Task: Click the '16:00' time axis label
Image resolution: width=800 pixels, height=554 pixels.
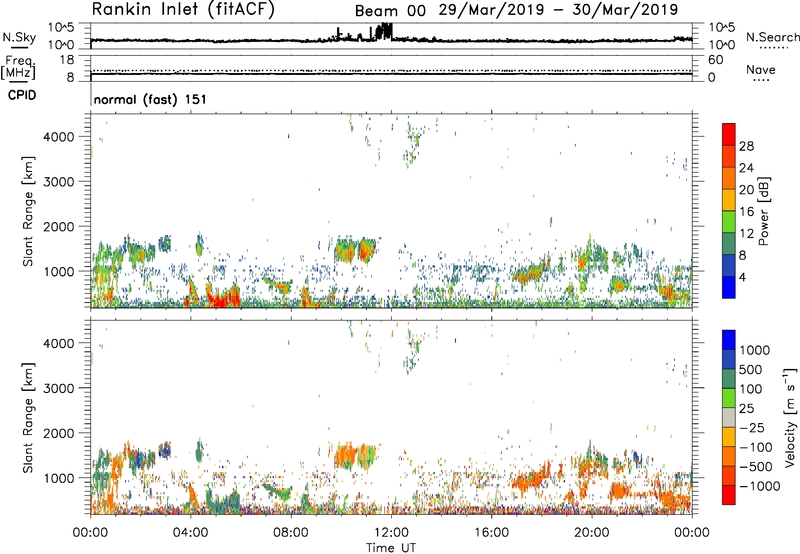Action: [491, 533]
